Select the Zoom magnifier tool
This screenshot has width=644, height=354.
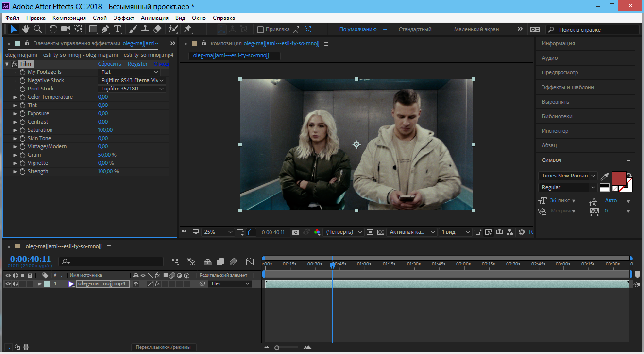point(37,29)
